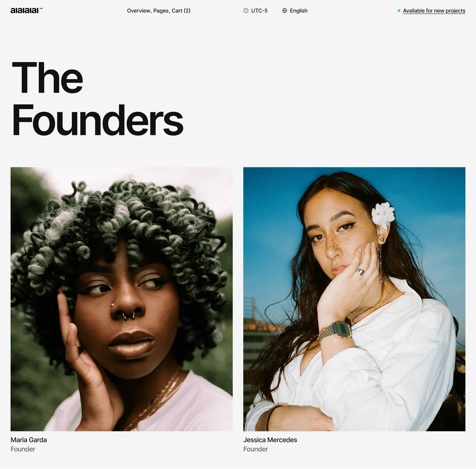Screen dimensions: 476x469
Task: Click the trademark symbol next to the logo
Action: tap(41, 9)
